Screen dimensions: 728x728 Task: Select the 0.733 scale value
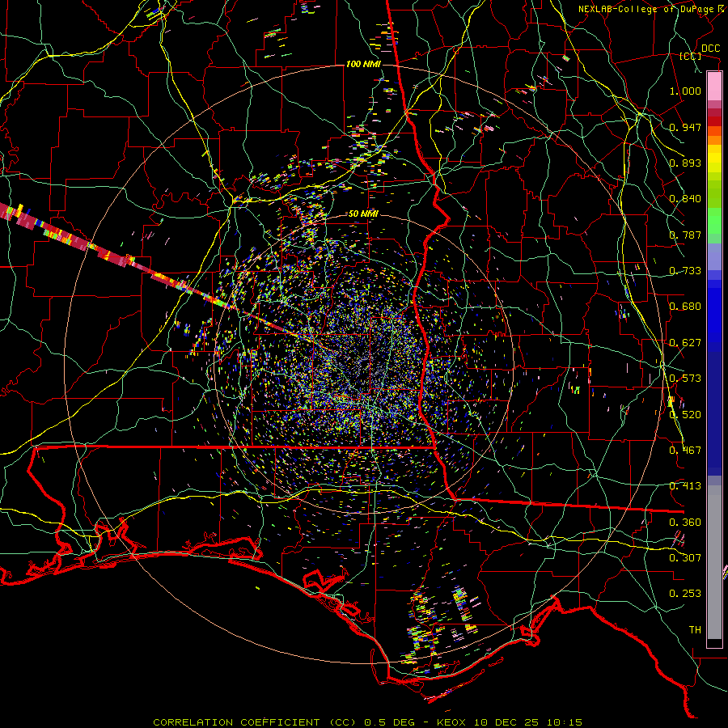pyautogui.click(x=685, y=270)
